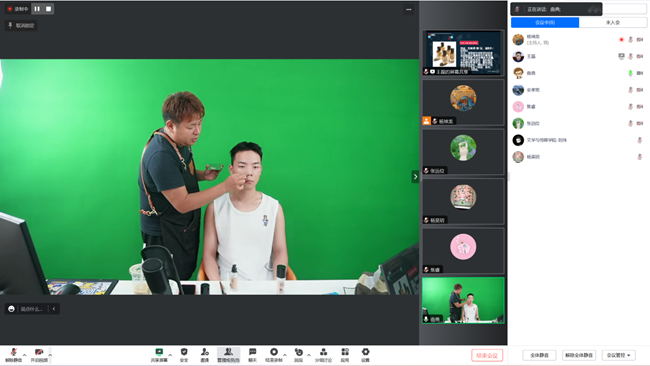
Task: Expand microphone options arrow
Action: click(25, 355)
